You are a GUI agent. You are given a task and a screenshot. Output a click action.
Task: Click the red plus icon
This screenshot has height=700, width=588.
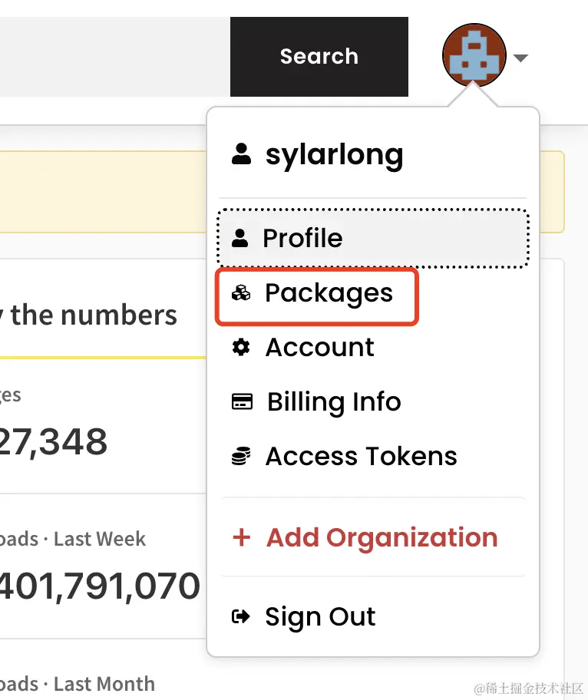(x=242, y=537)
